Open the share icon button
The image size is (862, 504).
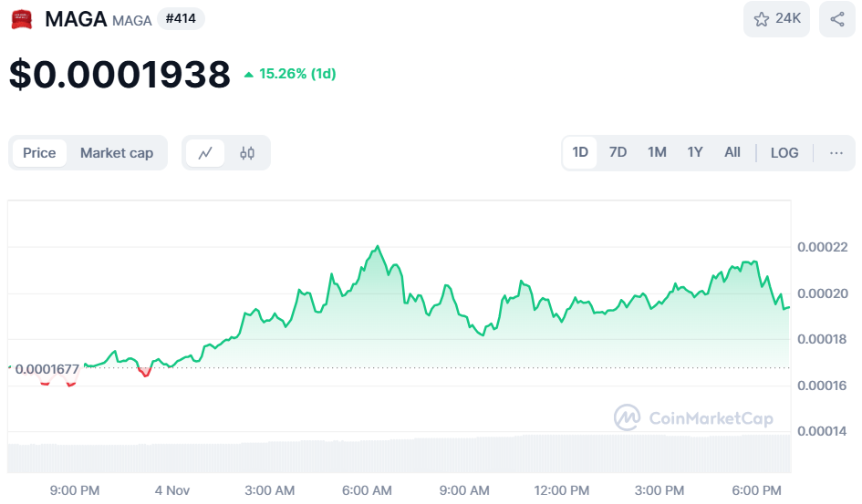point(836,19)
